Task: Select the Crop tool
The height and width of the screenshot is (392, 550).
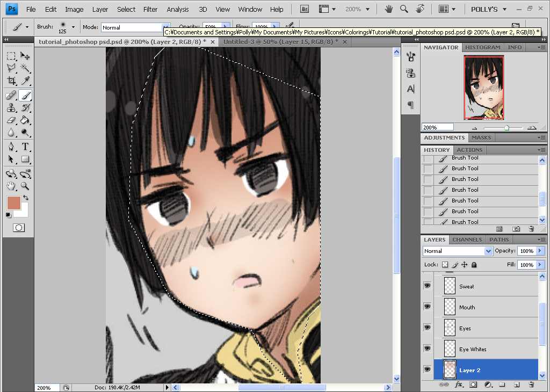Action: click(11, 81)
